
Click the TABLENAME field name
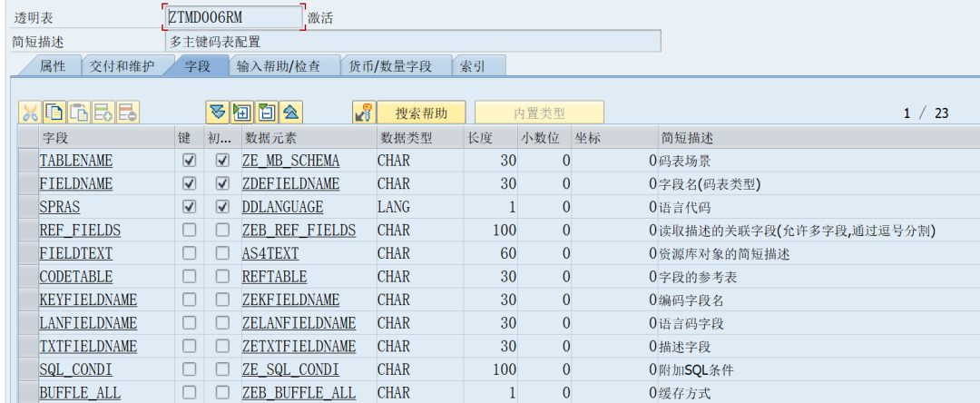coord(76,161)
